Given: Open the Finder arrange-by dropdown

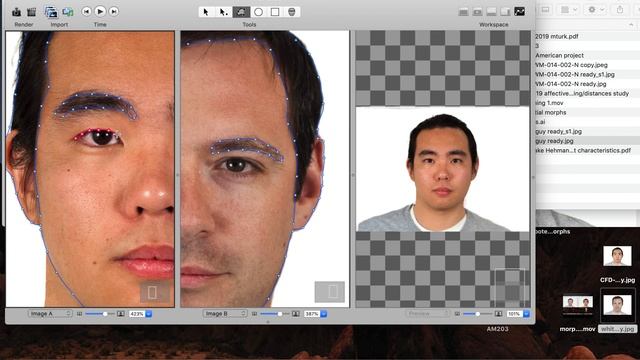Looking at the screenshot, I should 568,9.
